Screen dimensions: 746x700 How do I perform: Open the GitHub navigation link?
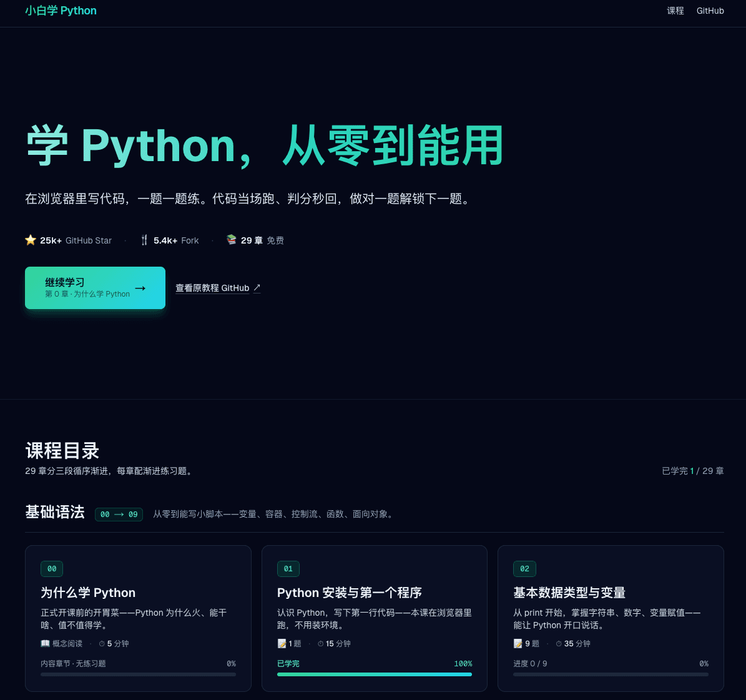point(710,11)
